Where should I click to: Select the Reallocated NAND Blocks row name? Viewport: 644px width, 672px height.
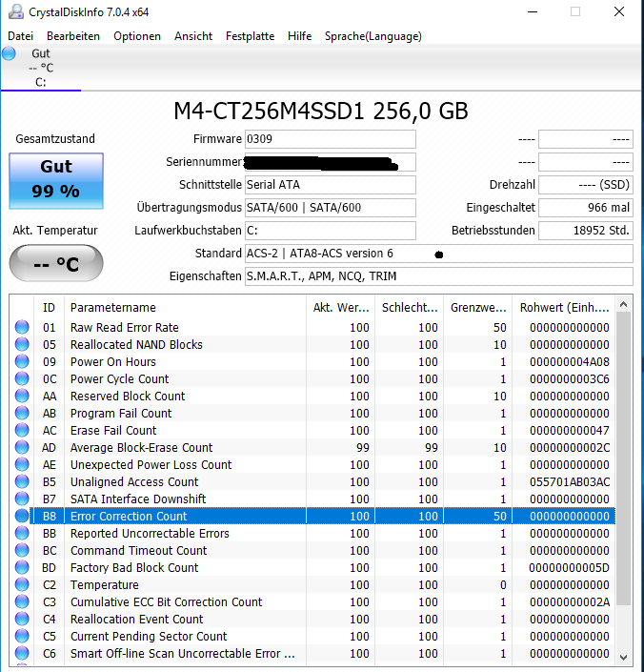[x=136, y=344]
